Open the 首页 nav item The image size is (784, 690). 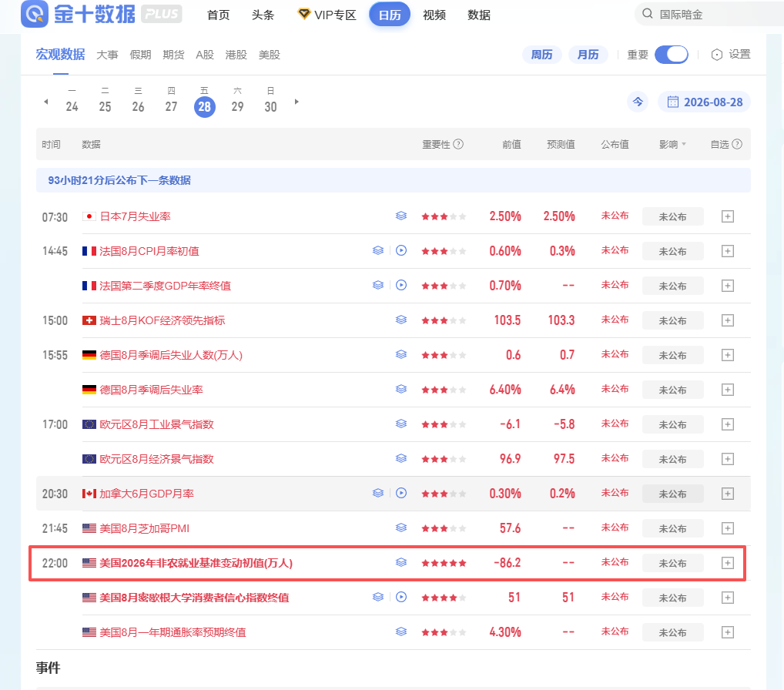tap(219, 15)
